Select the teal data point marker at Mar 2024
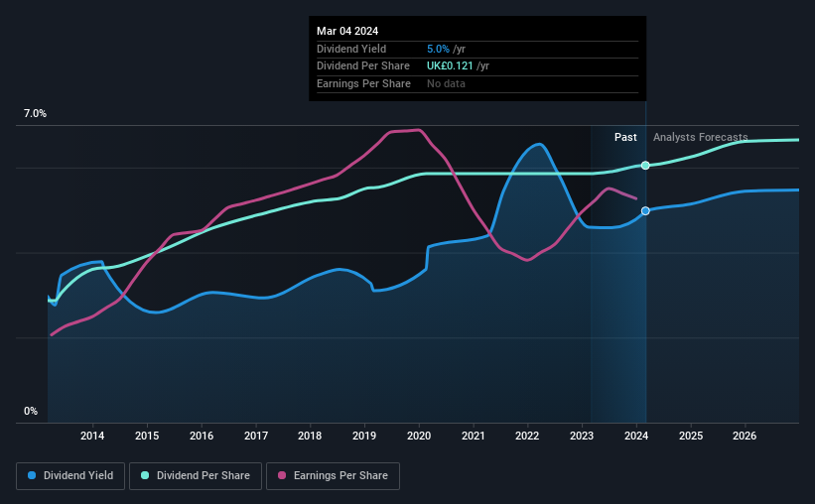Image resolution: width=815 pixels, height=504 pixels. pyautogui.click(x=645, y=166)
